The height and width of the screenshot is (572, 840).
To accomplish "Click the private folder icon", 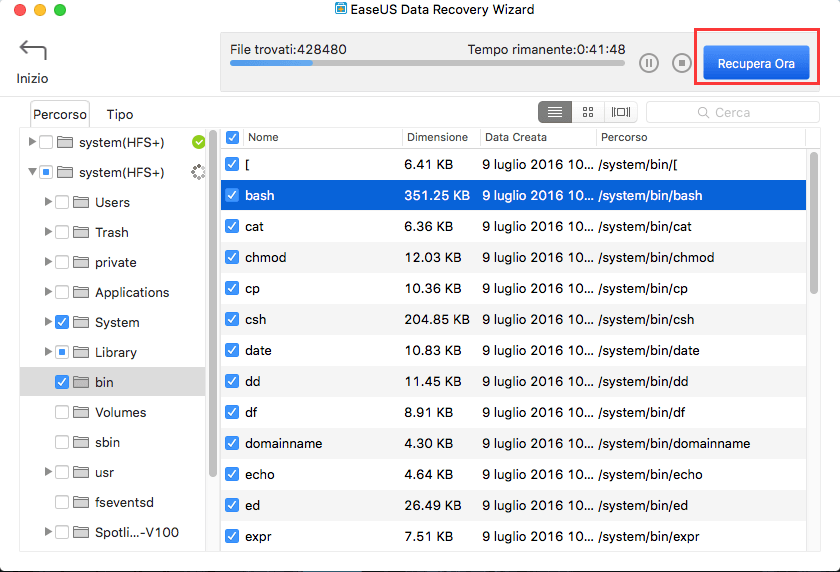I will (x=81, y=262).
